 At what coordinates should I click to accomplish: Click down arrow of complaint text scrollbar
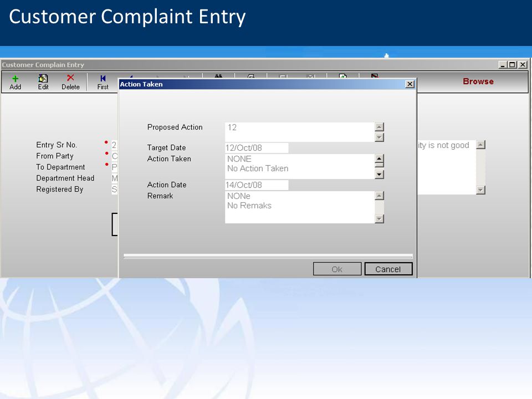point(480,190)
